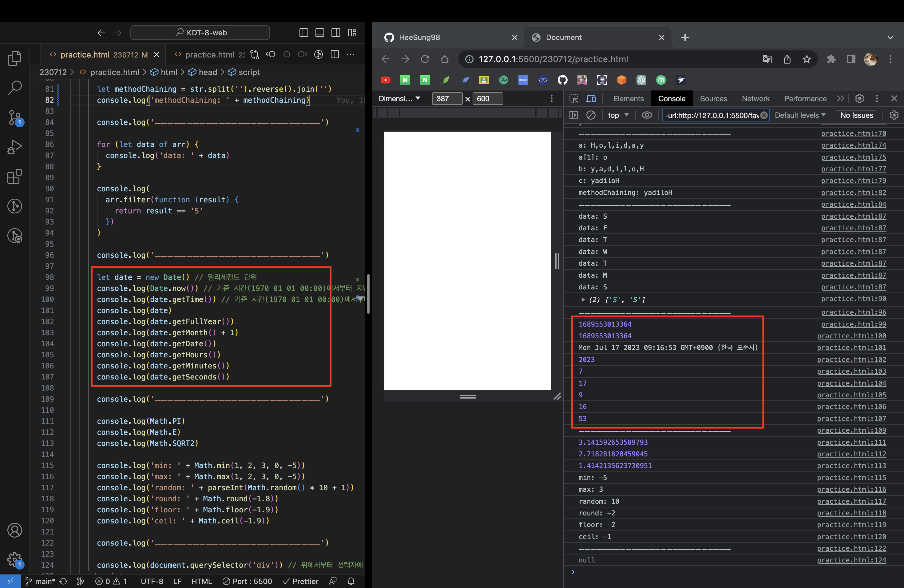Viewport: 904px width, 588px height.
Task: Click Prettier in the status bar
Action: (301, 581)
